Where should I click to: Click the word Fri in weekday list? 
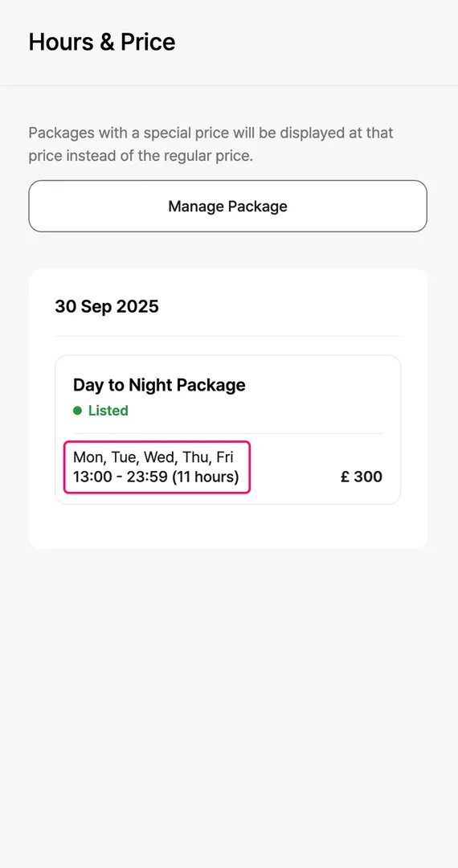click(x=224, y=457)
